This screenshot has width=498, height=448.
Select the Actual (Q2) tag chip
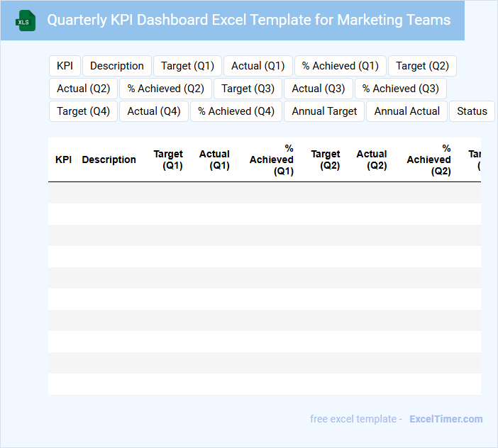pyautogui.click(x=83, y=89)
